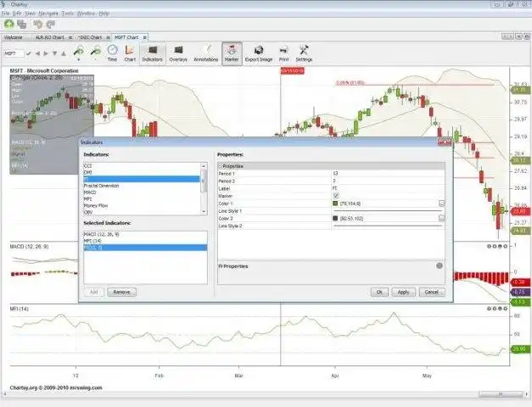The width and height of the screenshot is (532, 407).
Task: Open the Annotations tool
Action: tap(206, 53)
